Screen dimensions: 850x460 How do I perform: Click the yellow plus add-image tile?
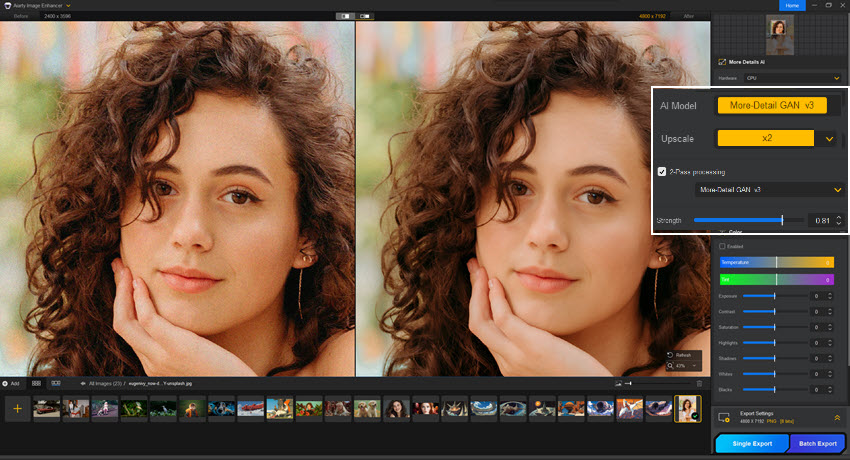[17, 408]
